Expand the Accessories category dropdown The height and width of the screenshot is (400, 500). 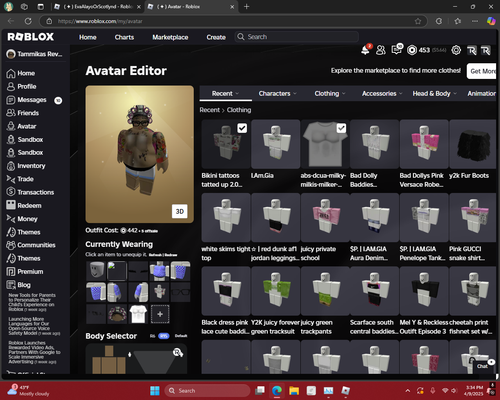coord(382,94)
